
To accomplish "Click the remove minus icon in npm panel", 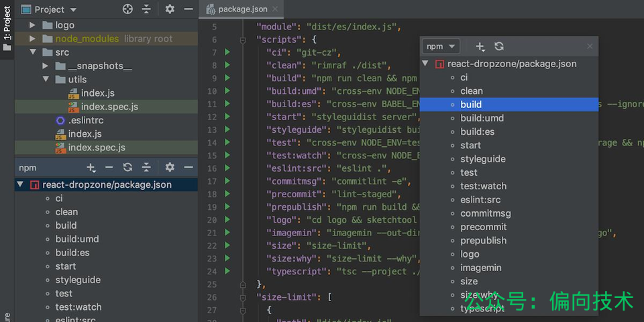I will pyautogui.click(x=109, y=168).
